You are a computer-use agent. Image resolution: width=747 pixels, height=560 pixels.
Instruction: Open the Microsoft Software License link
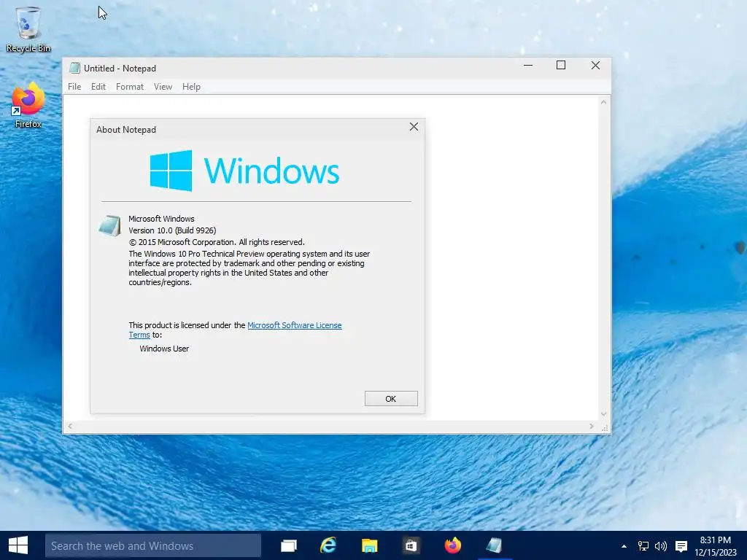295,325
